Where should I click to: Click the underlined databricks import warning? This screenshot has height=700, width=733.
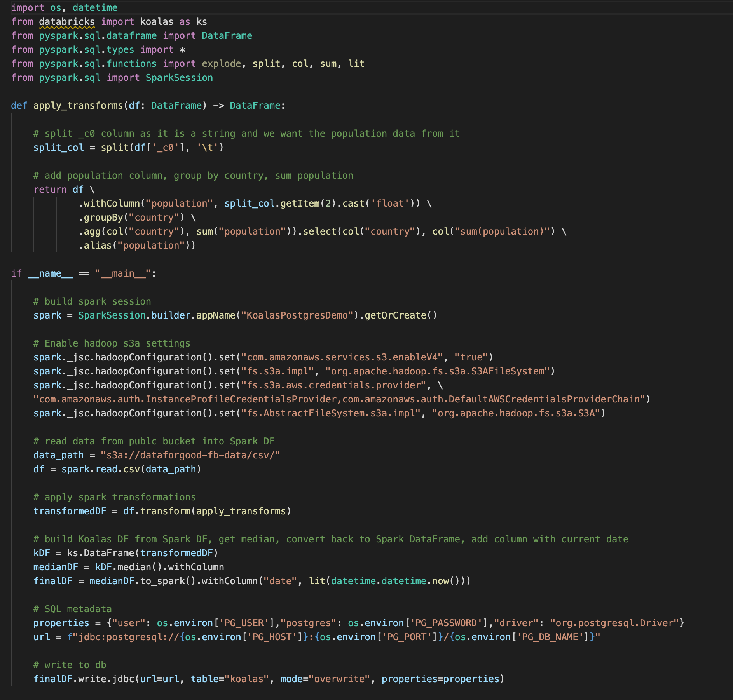tap(66, 22)
